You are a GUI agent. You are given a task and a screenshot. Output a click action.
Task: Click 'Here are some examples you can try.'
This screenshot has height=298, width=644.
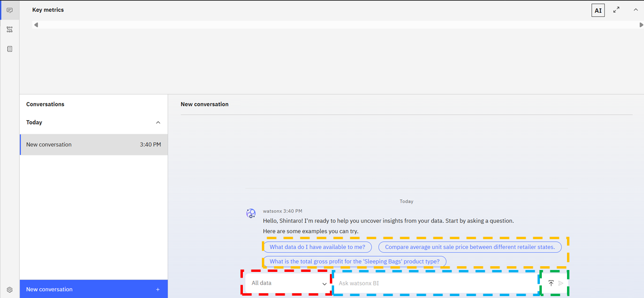[x=311, y=231]
